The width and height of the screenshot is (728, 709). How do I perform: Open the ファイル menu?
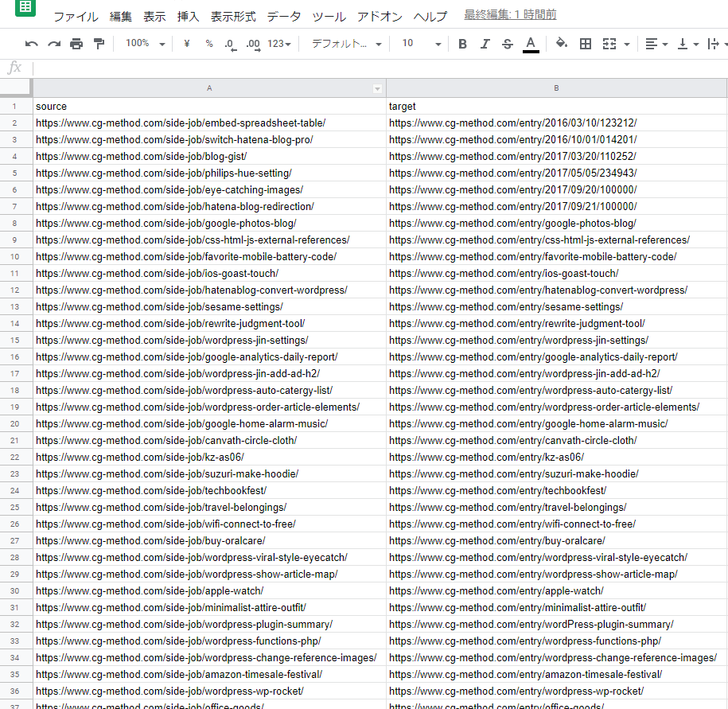[x=76, y=17]
